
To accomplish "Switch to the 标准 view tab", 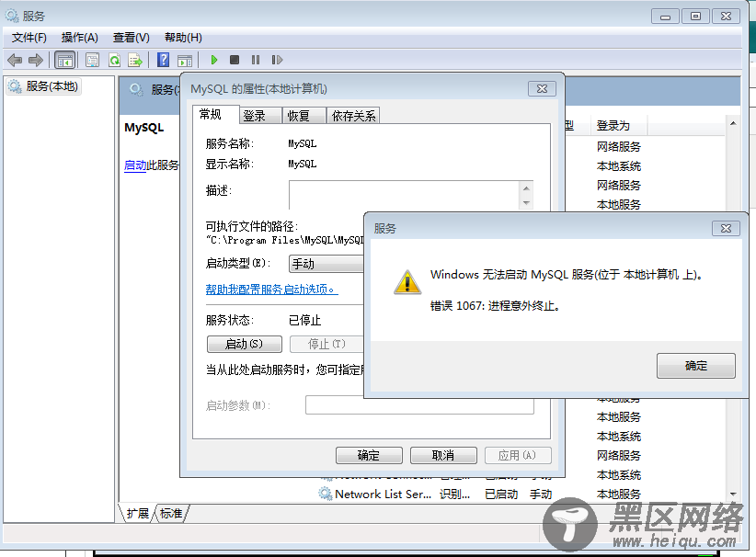I will (x=171, y=514).
